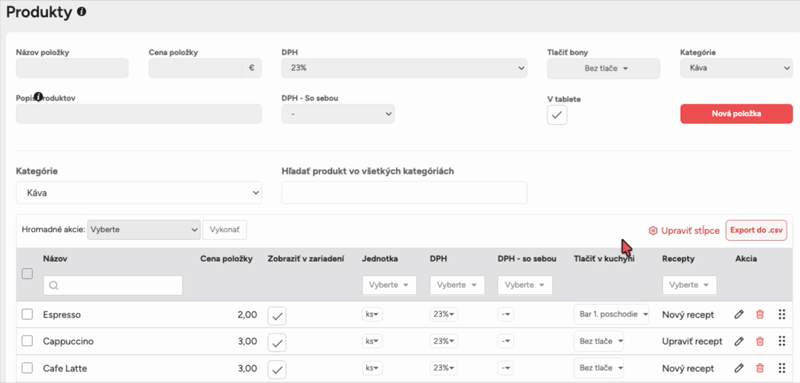Click Cena položky input field
Image resolution: width=800 pixels, height=383 pixels.
[x=195, y=68]
